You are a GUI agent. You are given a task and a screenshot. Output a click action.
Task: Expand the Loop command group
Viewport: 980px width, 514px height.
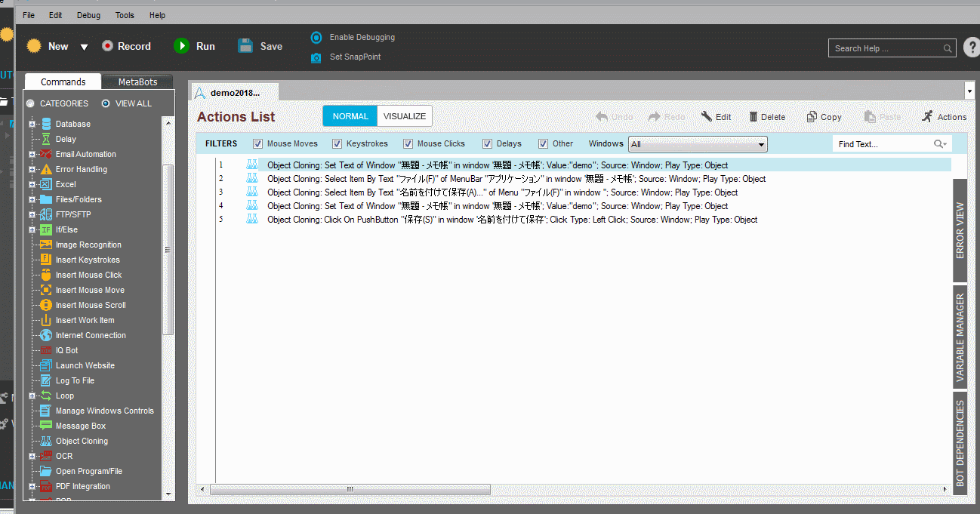click(32, 396)
